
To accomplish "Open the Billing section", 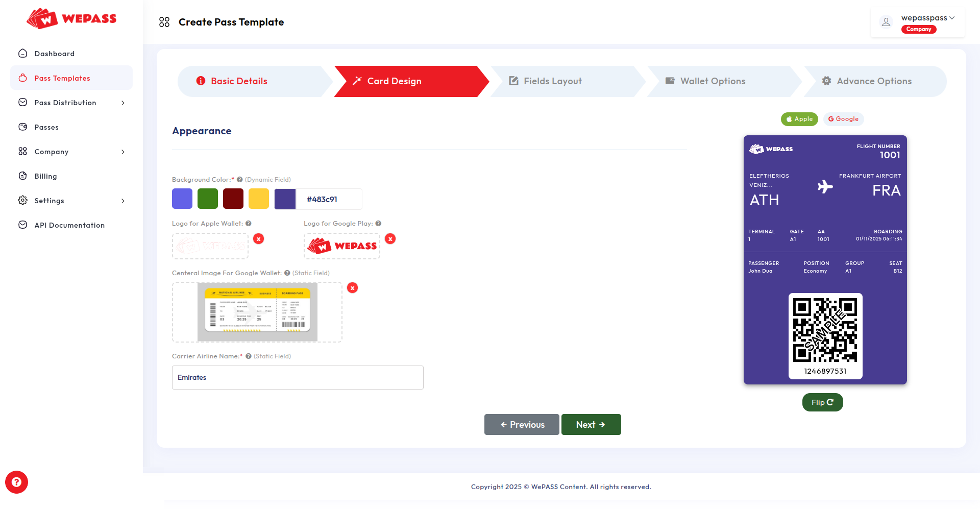I will (45, 176).
